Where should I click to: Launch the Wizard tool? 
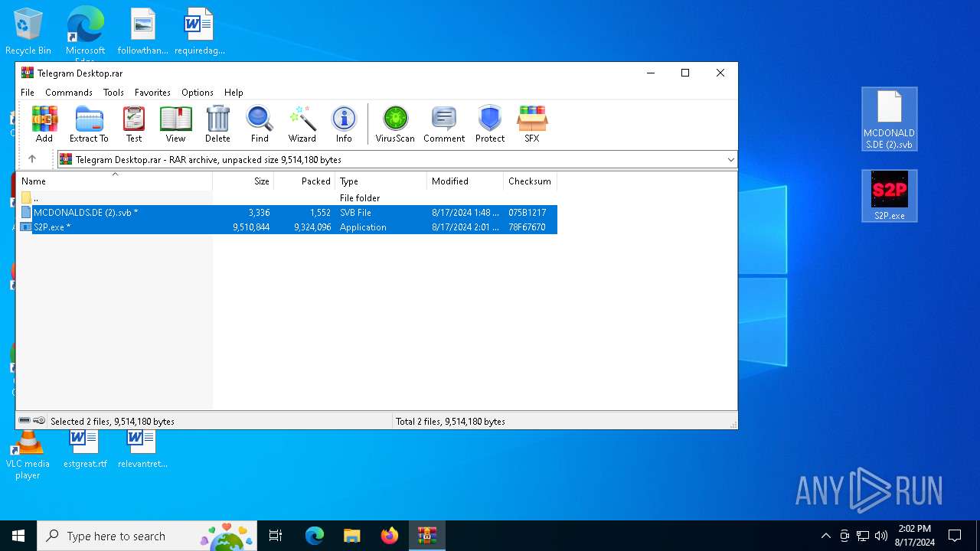click(302, 124)
